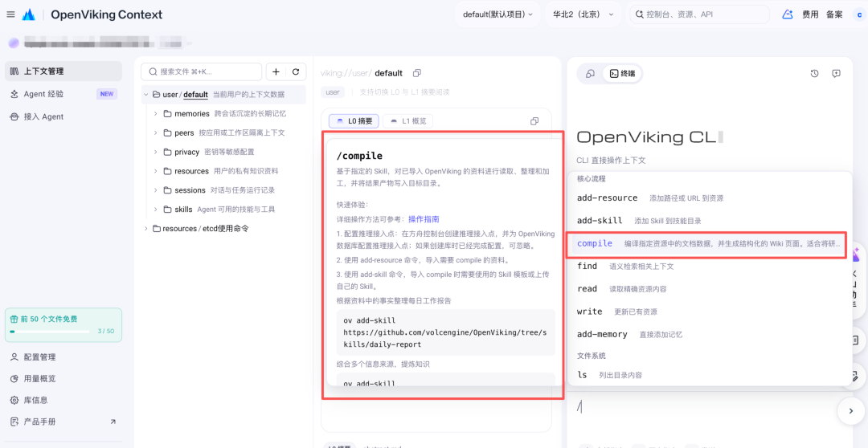Focus the 控制台、资源、API search box
The image size is (868, 448).
(x=700, y=14)
